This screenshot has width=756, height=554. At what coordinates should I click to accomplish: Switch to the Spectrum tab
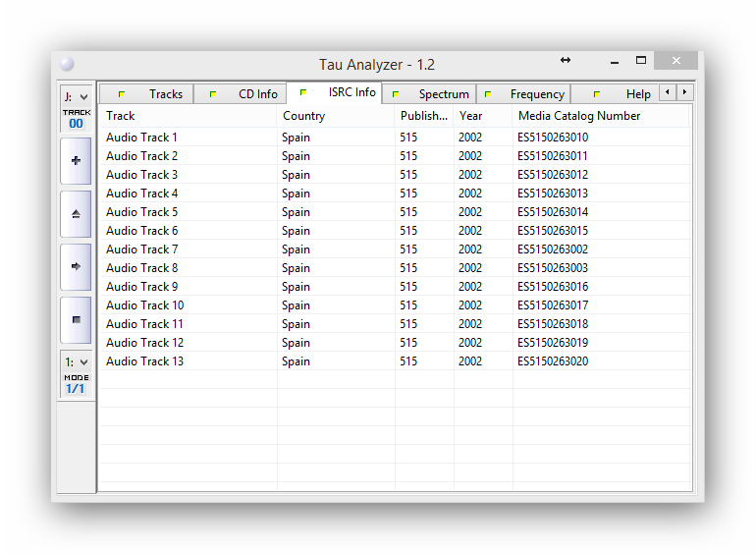click(430, 94)
